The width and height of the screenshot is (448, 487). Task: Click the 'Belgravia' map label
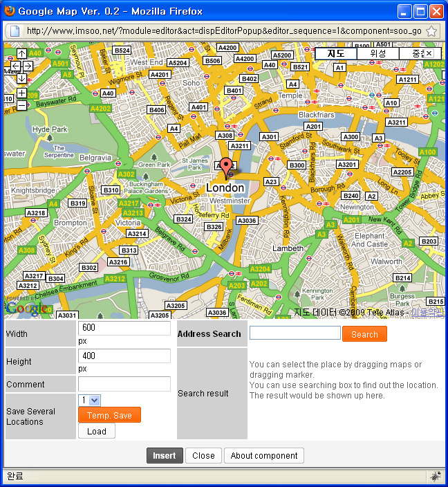95,158
